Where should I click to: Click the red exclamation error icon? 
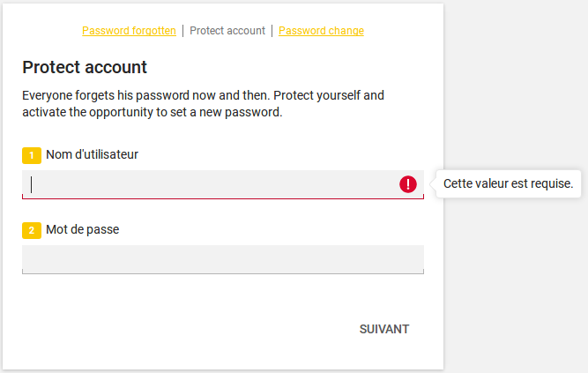408,184
